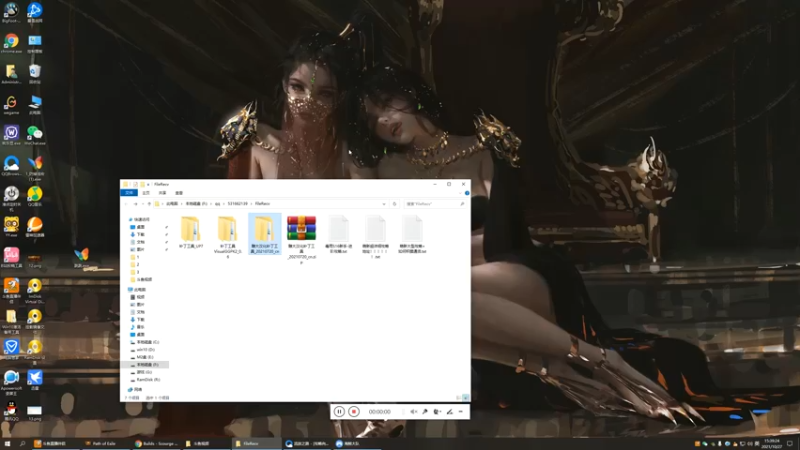Open the wegame desktop shortcut
Image resolution: width=800 pixels, height=450 pixels.
[11, 105]
